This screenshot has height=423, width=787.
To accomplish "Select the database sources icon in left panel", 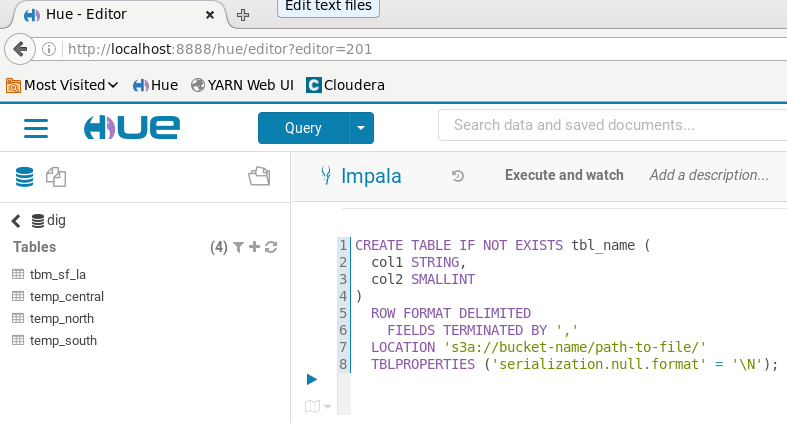I will click(24, 177).
